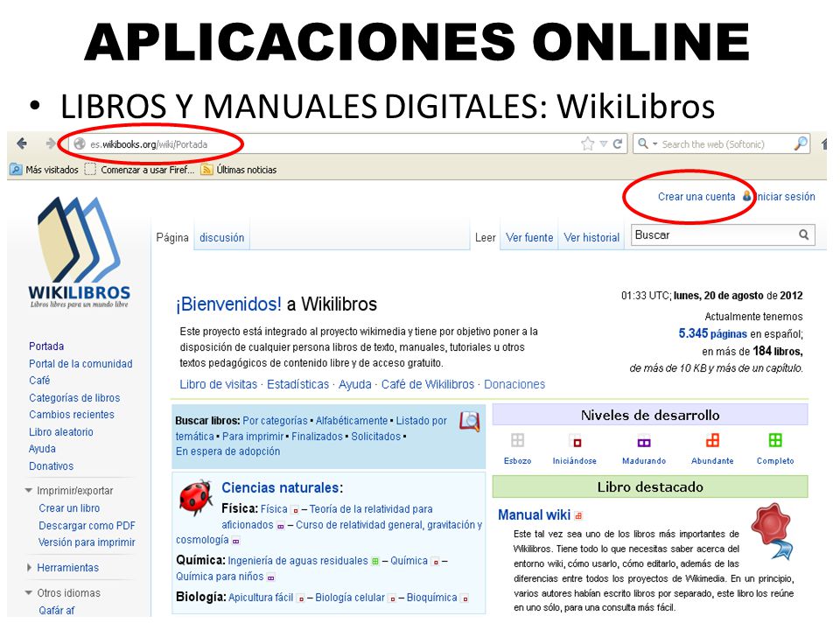Screen dimensions: 840x630
Task: Collapse the Imprimir/exportar sidebar section
Action: coord(29,490)
